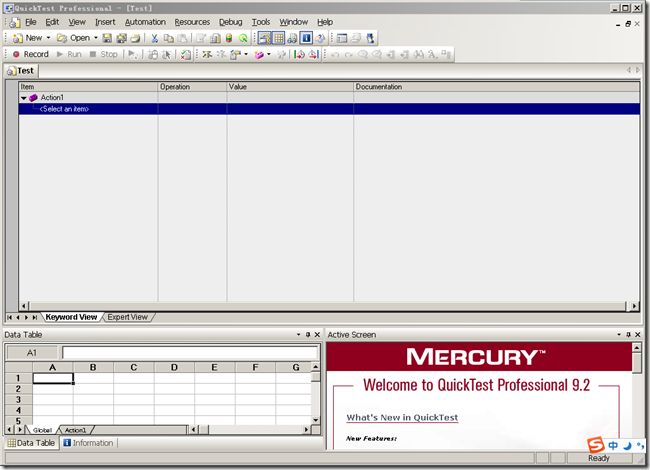
Task: Open the Insert Action dropdown arrow
Action: (x=269, y=54)
